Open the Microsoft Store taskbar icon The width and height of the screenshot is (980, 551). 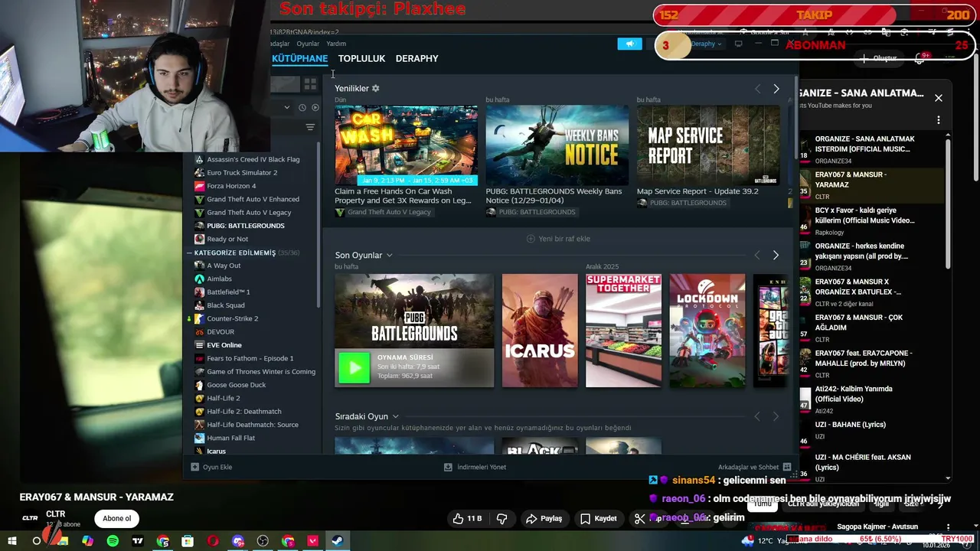tap(188, 541)
